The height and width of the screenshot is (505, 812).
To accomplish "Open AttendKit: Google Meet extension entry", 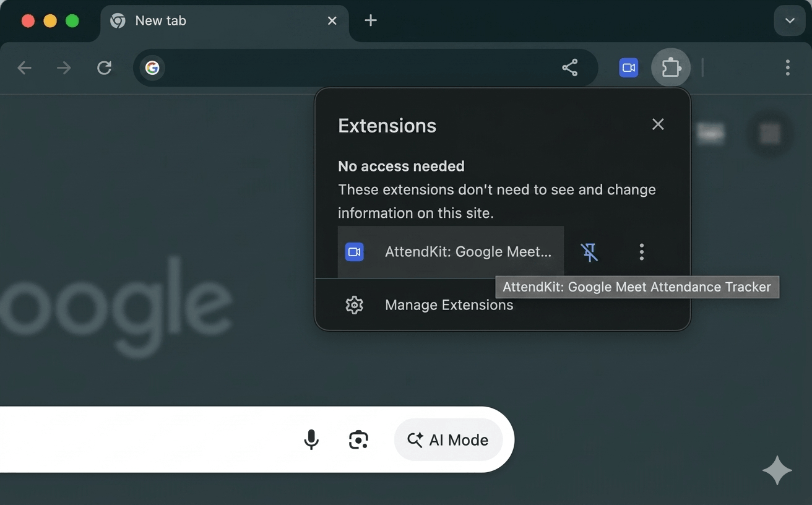I will click(451, 252).
